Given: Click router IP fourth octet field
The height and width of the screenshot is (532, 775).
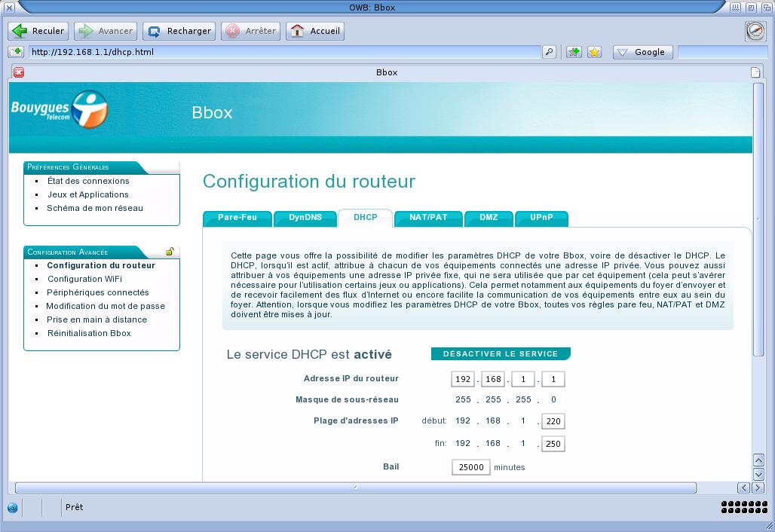Looking at the screenshot, I should tap(553, 379).
